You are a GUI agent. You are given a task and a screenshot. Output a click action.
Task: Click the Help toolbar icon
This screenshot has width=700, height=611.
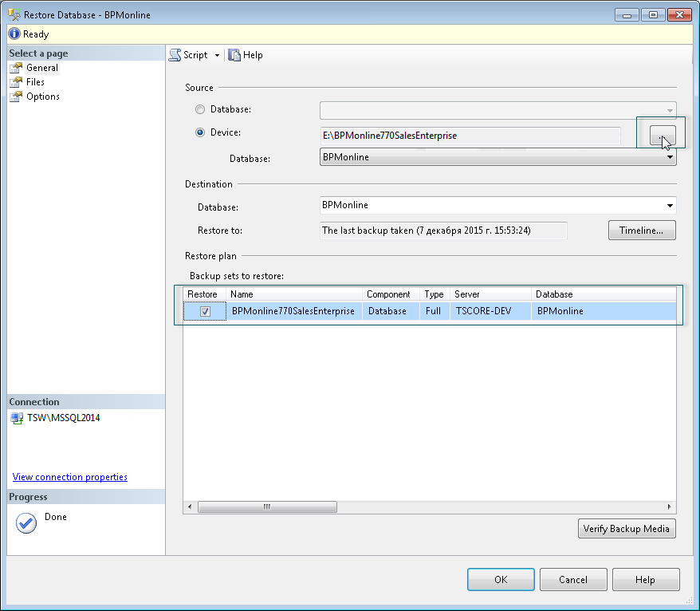click(x=234, y=55)
